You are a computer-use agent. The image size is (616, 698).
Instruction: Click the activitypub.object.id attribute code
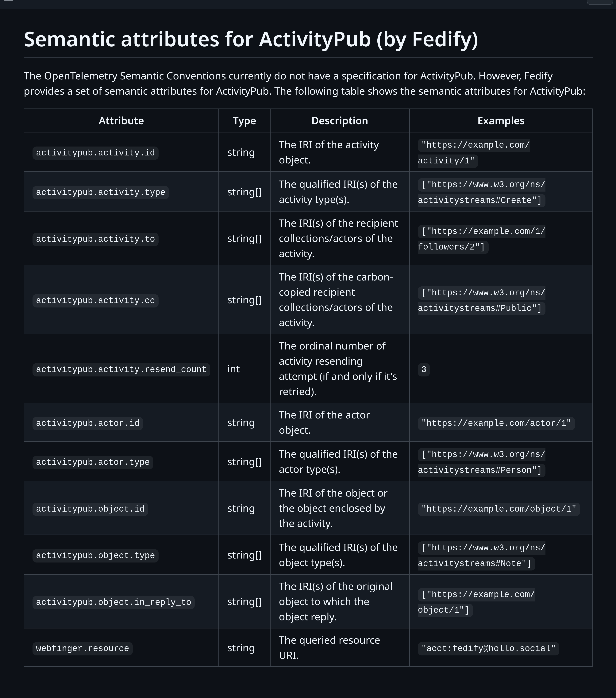point(90,509)
